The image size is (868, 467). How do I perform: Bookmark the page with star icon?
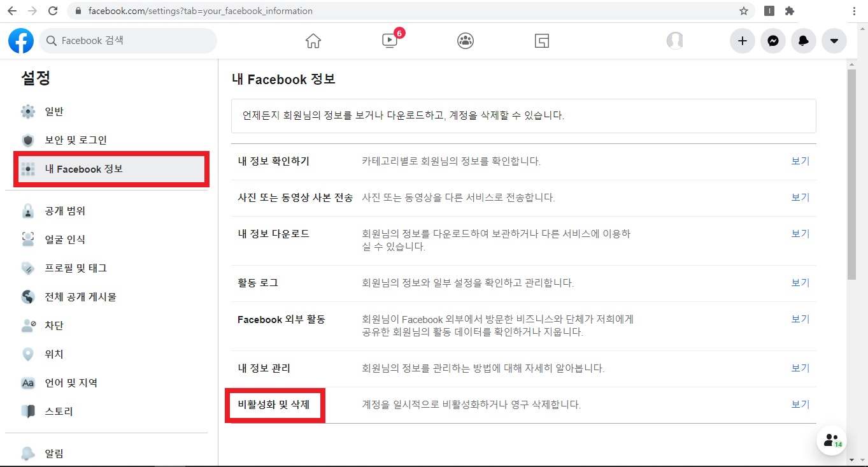pyautogui.click(x=744, y=11)
